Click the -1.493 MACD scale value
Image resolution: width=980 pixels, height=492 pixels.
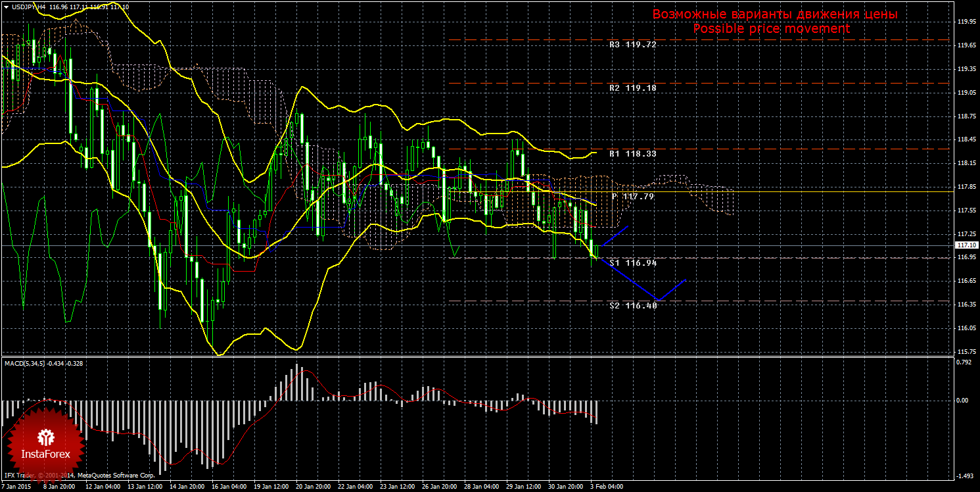click(x=965, y=476)
